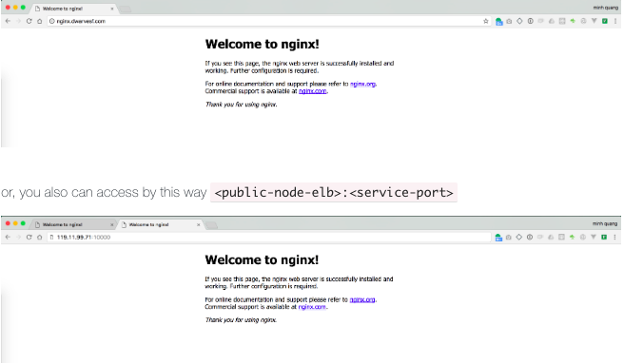The height and width of the screenshot is (364, 624).
Task: Click back arrow in top browser window
Action: [x=8, y=21]
